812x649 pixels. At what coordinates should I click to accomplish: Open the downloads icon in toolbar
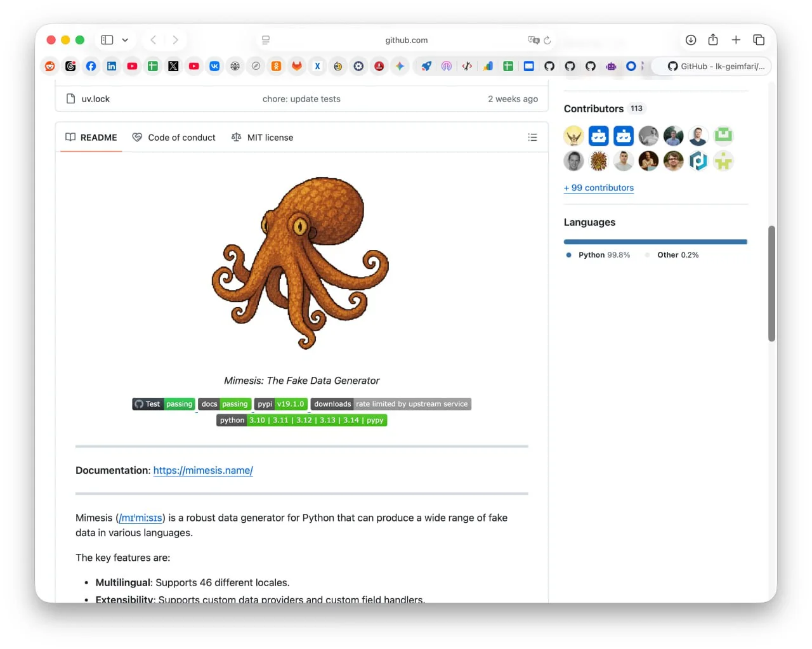(x=691, y=40)
